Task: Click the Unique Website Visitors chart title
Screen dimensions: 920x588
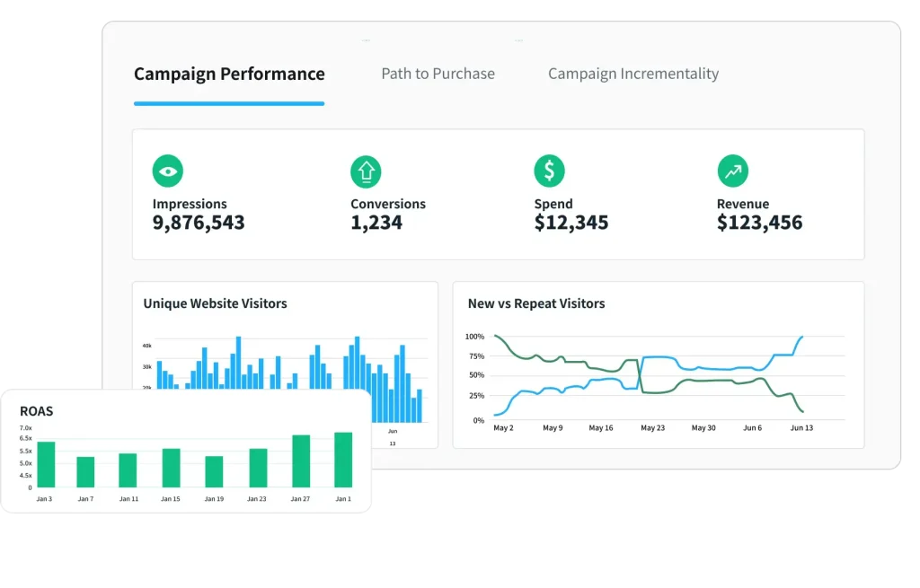Action: [215, 303]
